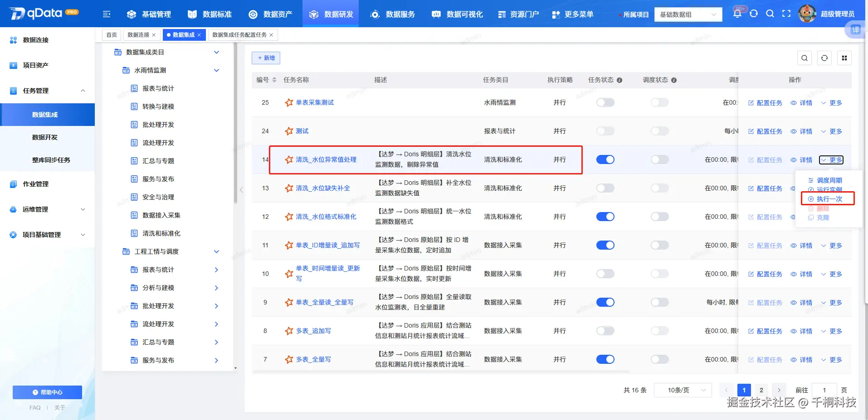Refresh the task table list

(824, 58)
